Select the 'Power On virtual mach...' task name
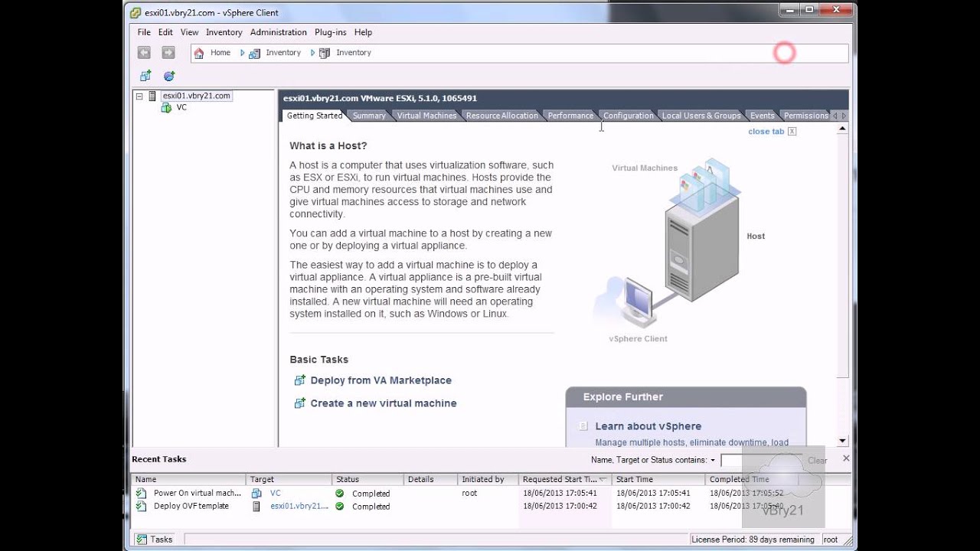Screen dimensions: 980x551 coord(198,494)
